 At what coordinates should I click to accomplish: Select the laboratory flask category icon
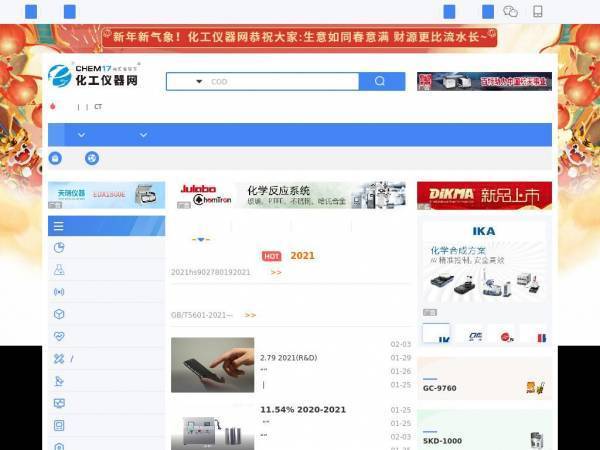[59, 270]
